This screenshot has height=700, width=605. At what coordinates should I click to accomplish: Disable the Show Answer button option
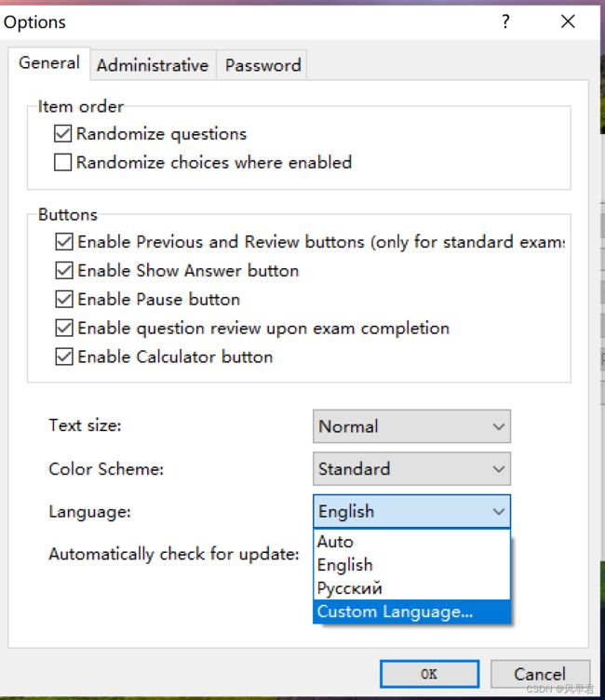click(x=64, y=271)
